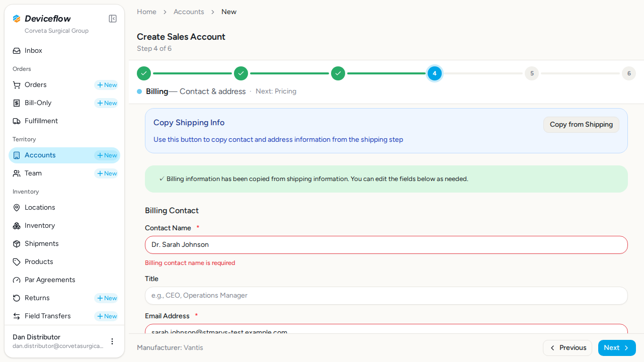
Task: Click the Team people icon
Action: [x=17, y=173]
